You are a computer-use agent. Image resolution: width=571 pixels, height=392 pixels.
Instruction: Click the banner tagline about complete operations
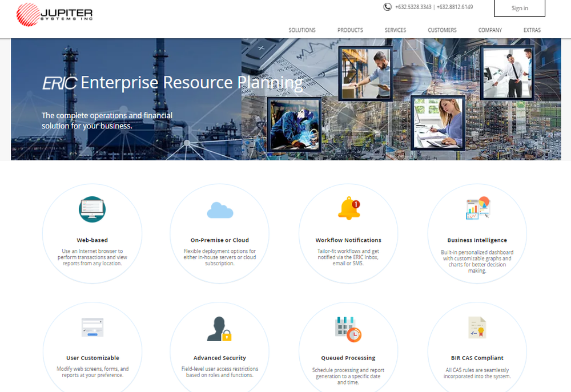tap(107, 120)
